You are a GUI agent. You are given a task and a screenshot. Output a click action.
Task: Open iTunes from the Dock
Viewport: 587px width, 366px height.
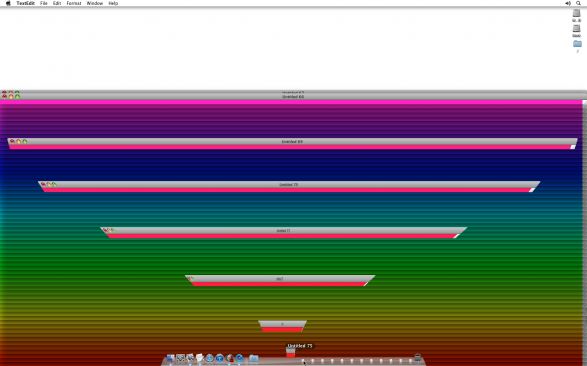[219, 358]
